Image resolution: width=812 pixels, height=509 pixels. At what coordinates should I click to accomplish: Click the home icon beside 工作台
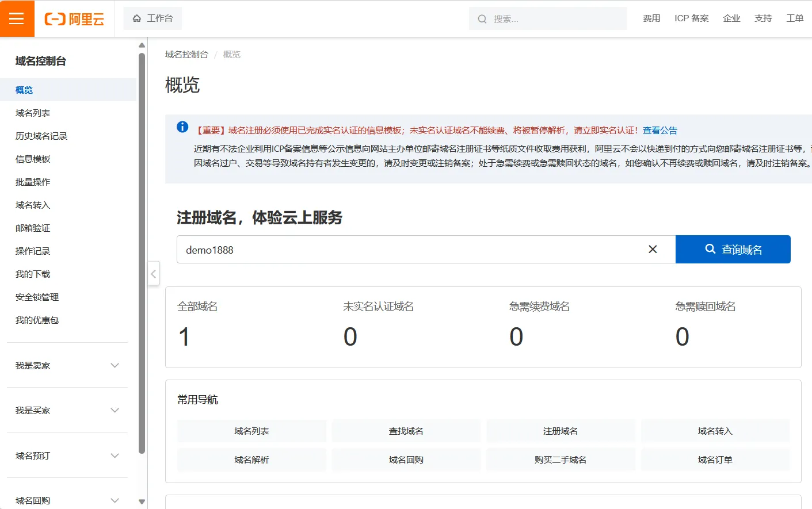coord(137,18)
